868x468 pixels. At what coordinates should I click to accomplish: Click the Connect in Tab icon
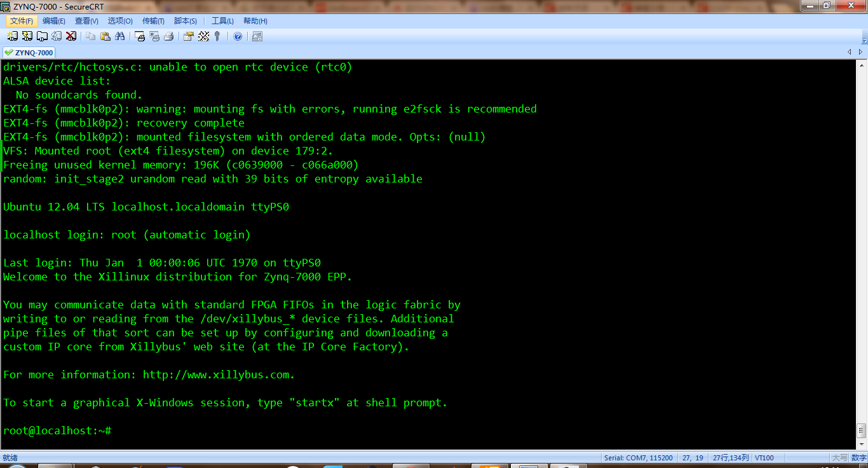tap(42, 36)
